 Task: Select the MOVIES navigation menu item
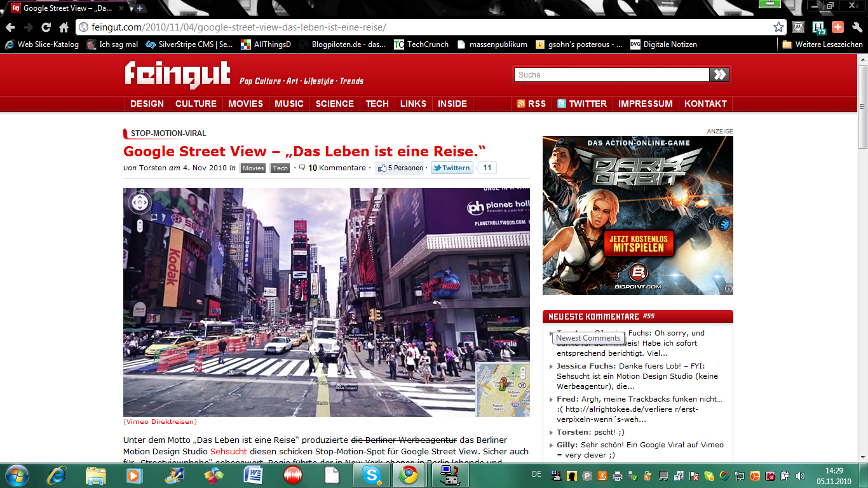[x=245, y=104]
